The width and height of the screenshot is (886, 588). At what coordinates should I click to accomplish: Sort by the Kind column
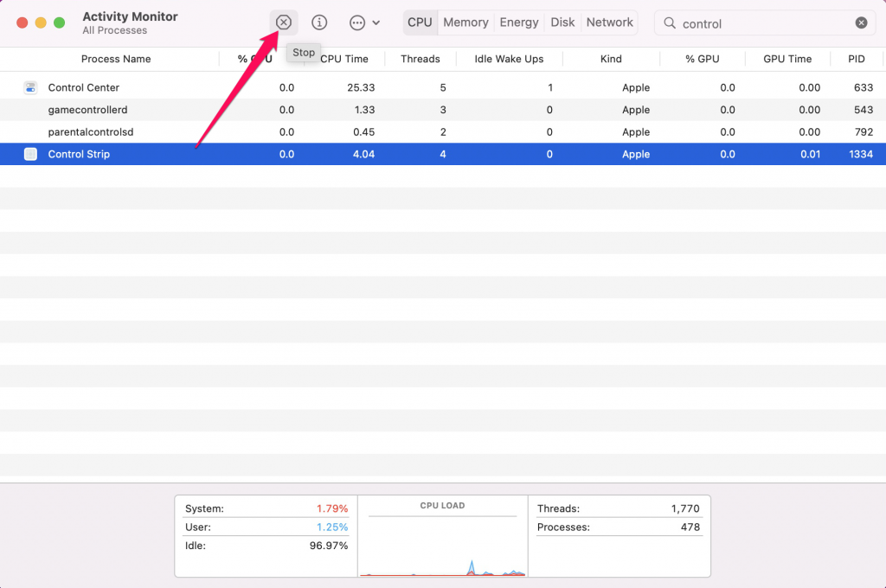[611, 59]
